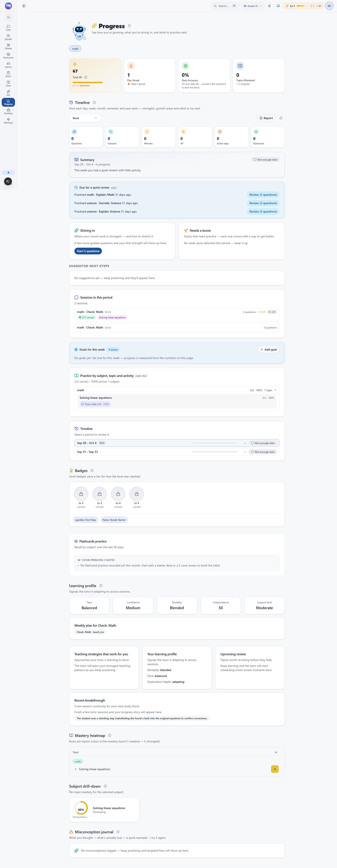This screenshot has width=337, height=868.
Task: Open Exam from the sidebar
Action: point(8,74)
